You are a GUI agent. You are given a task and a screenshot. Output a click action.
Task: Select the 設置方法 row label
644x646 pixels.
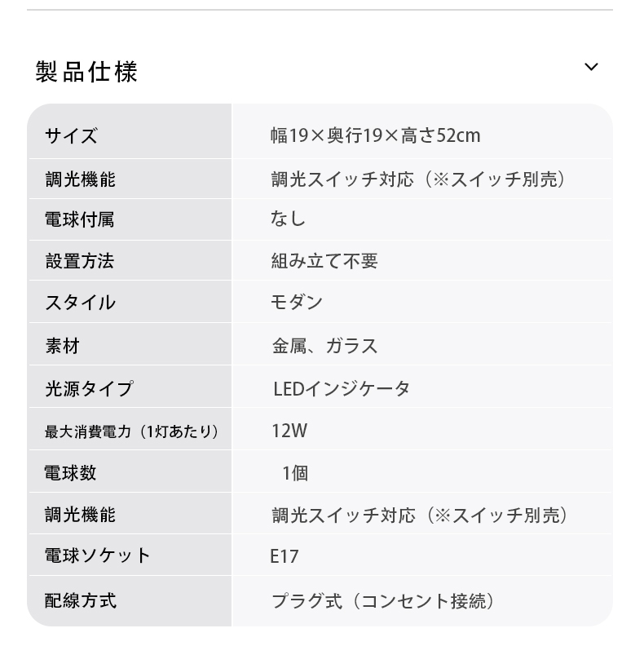click(79, 261)
